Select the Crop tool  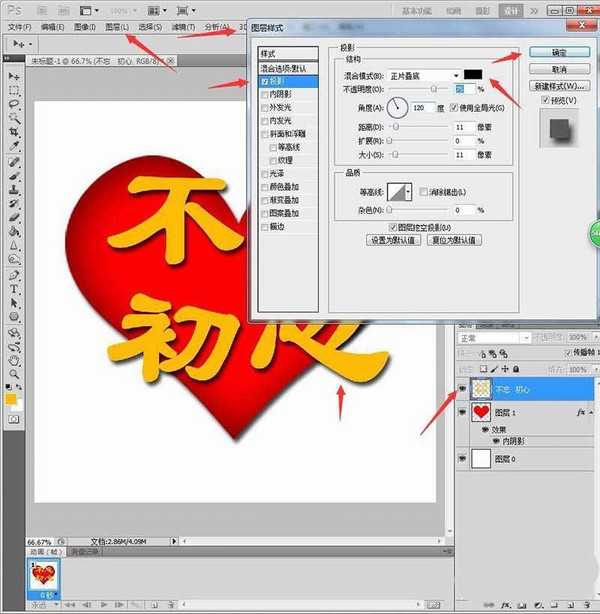click(14, 132)
